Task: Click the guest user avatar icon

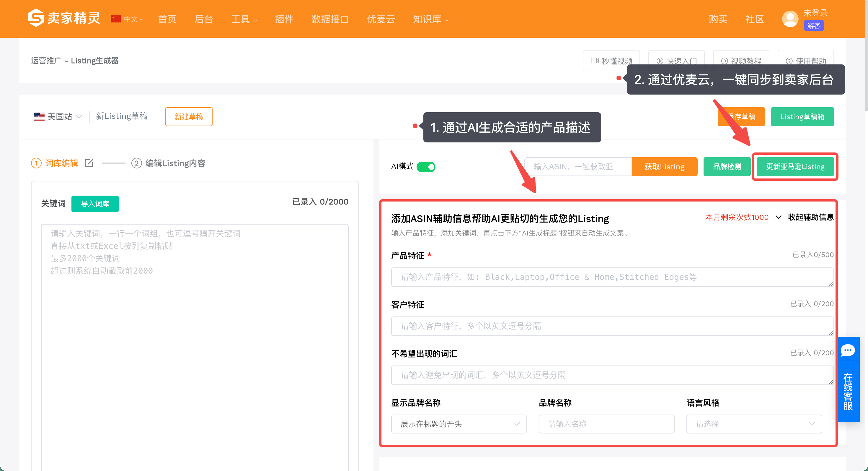Action: (790, 19)
